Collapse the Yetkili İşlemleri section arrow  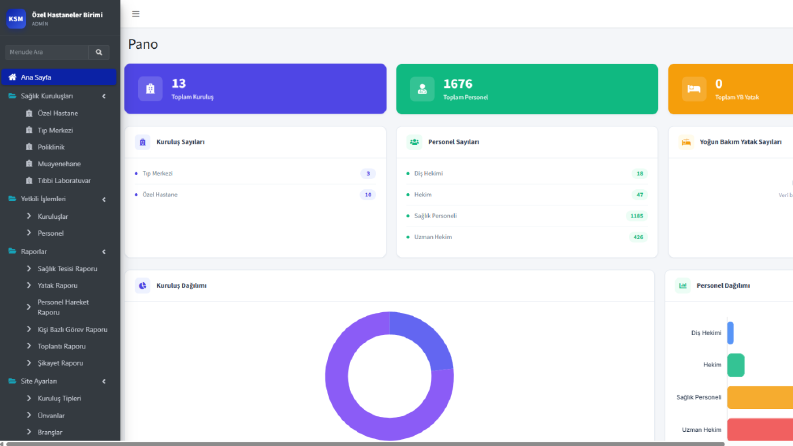pyautogui.click(x=104, y=199)
